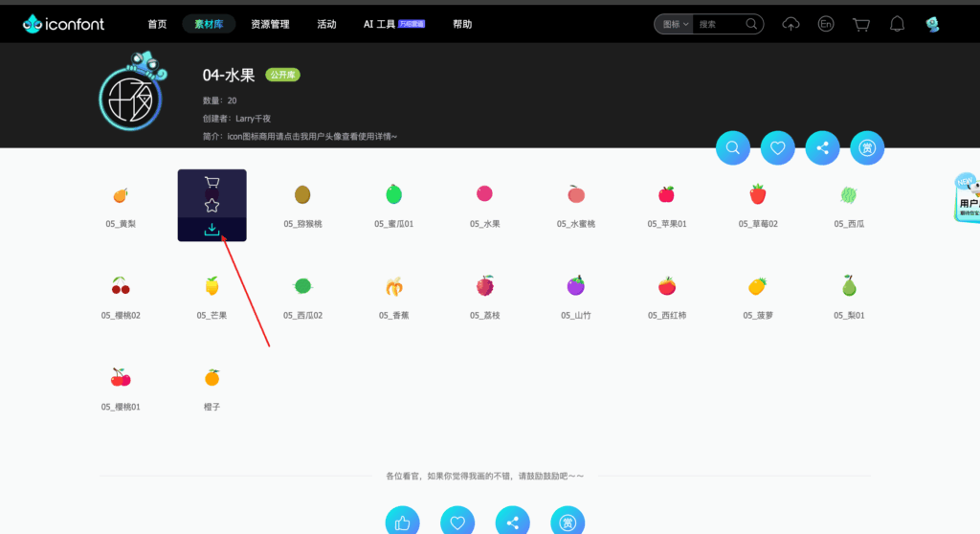This screenshot has width=980, height=534.
Task: Click the iconfont logo
Action: coord(64,24)
